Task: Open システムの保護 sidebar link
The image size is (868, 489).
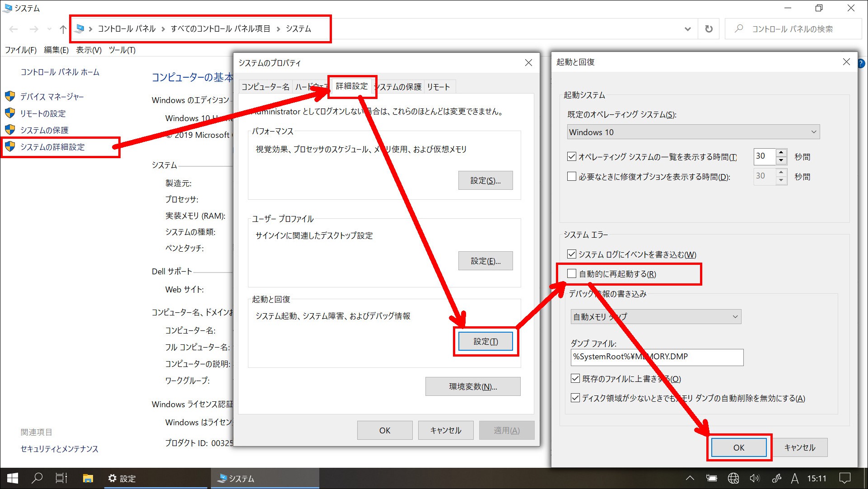Action: (44, 130)
